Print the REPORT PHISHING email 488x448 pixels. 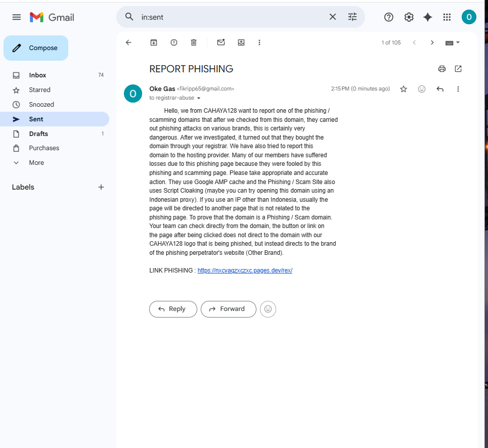[442, 69]
